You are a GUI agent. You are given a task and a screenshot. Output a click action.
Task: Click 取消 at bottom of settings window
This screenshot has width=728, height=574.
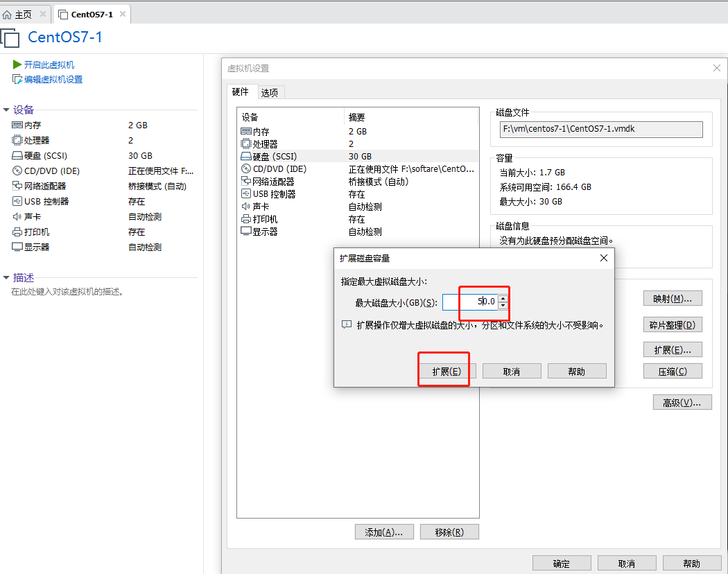point(627,564)
